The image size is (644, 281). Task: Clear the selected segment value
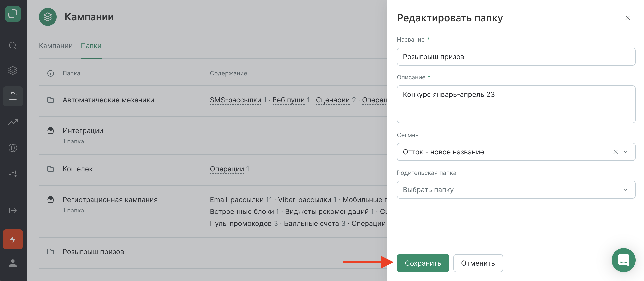pos(615,152)
